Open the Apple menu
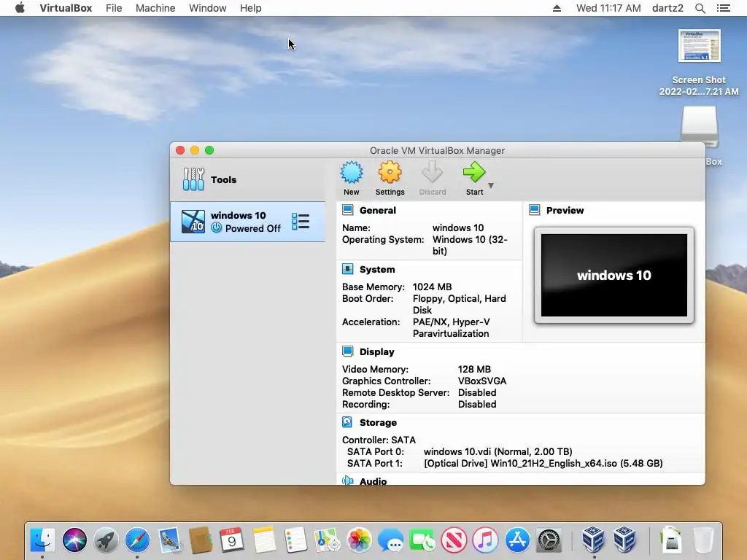The height and width of the screenshot is (560, 747). tap(20, 7)
